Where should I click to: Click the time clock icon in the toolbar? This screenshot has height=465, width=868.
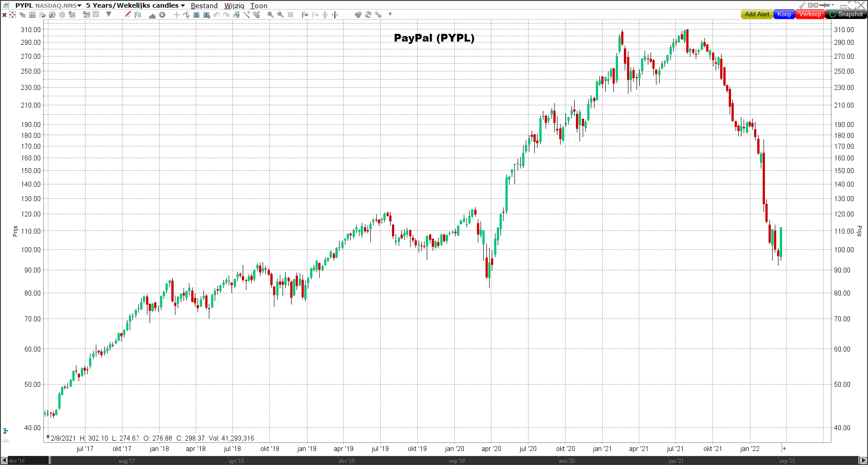pyautogui.click(x=52, y=14)
